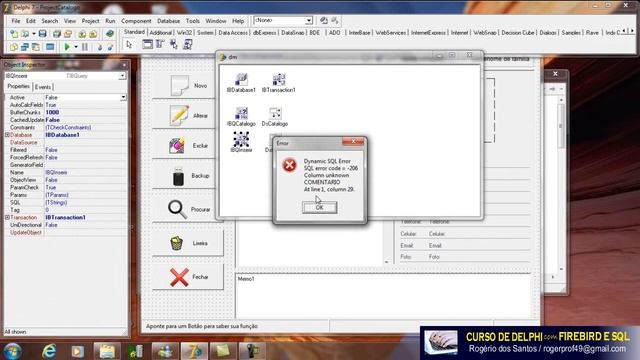Expand the Database property node

(x=7, y=135)
